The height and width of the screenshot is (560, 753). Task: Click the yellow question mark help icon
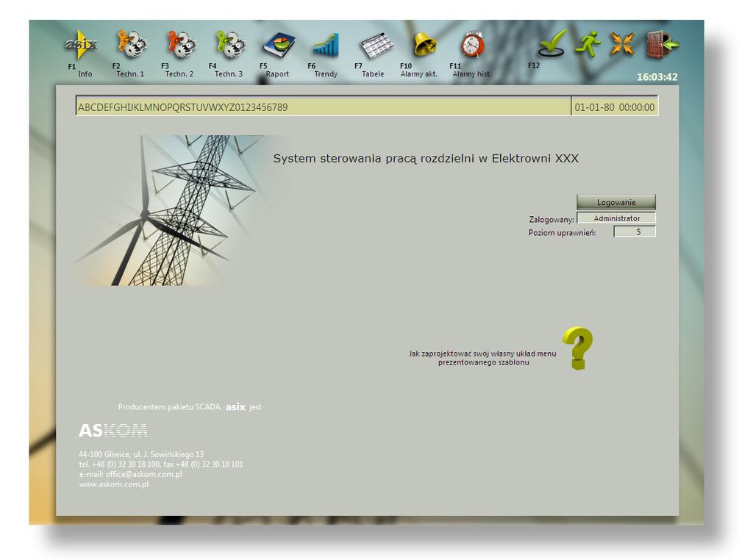coord(578,348)
